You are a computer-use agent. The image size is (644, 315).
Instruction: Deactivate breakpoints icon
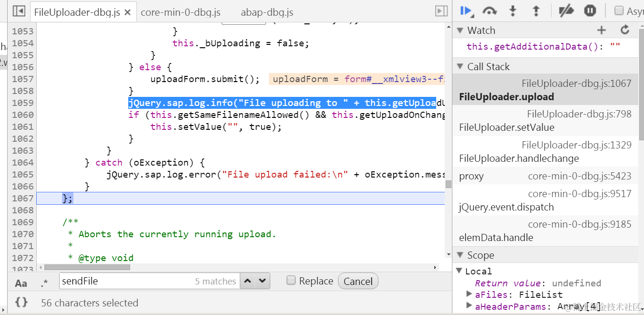566,10
